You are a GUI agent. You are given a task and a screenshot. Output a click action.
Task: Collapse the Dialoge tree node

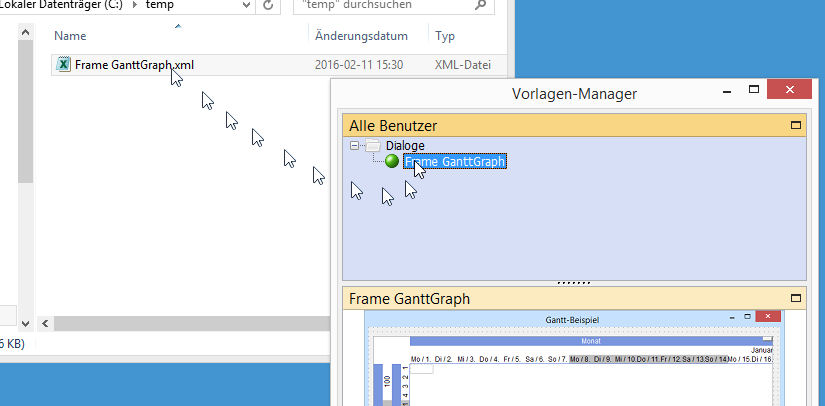(x=354, y=146)
